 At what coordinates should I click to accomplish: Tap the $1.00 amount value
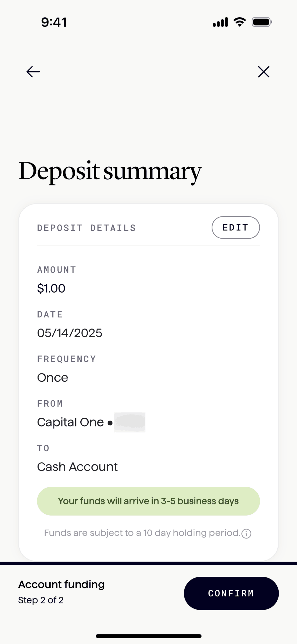pyautogui.click(x=51, y=288)
